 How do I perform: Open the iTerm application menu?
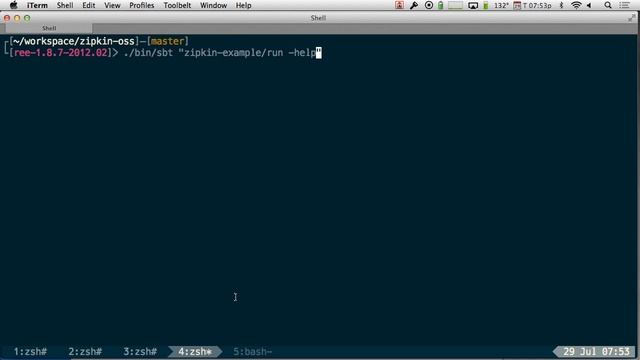pyautogui.click(x=37, y=5)
